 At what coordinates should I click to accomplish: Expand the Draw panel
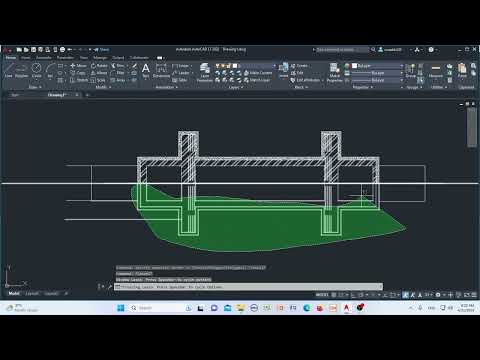(35, 87)
